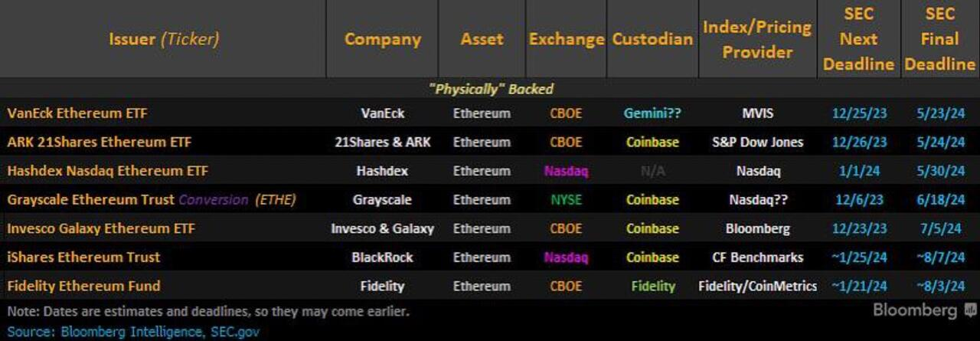Screen dimensions: 980x341
Task: Select the Company column header
Action: point(382,39)
